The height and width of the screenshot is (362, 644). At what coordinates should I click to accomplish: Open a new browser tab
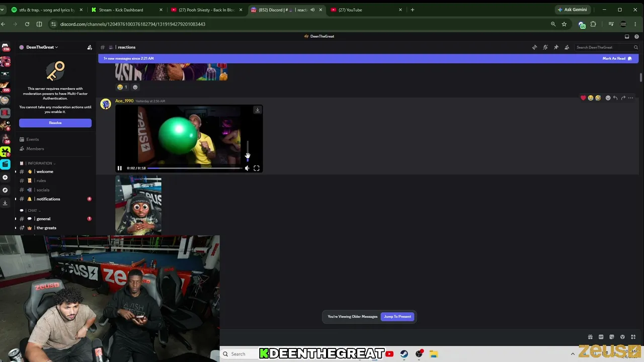tap(413, 10)
